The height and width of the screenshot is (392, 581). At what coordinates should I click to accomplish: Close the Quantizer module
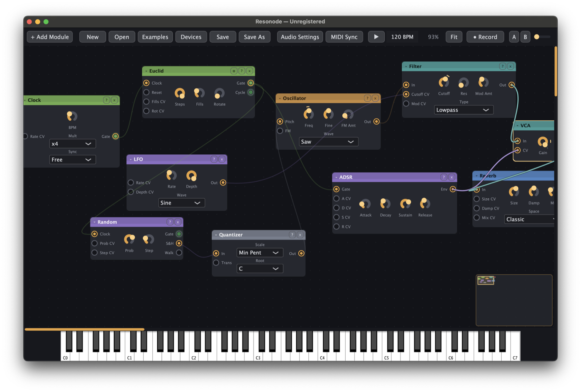(300, 235)
